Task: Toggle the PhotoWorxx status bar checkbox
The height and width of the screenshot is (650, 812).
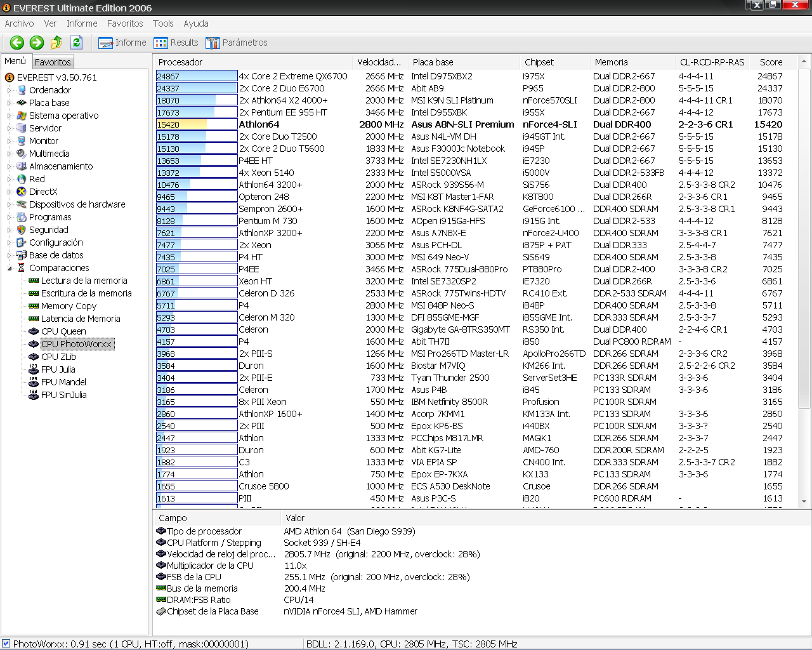Action: pos(6,644)
